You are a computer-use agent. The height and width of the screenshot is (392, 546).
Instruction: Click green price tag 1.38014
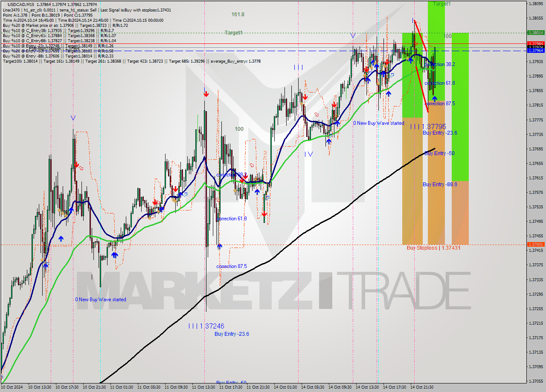click(x=536, y=32)
